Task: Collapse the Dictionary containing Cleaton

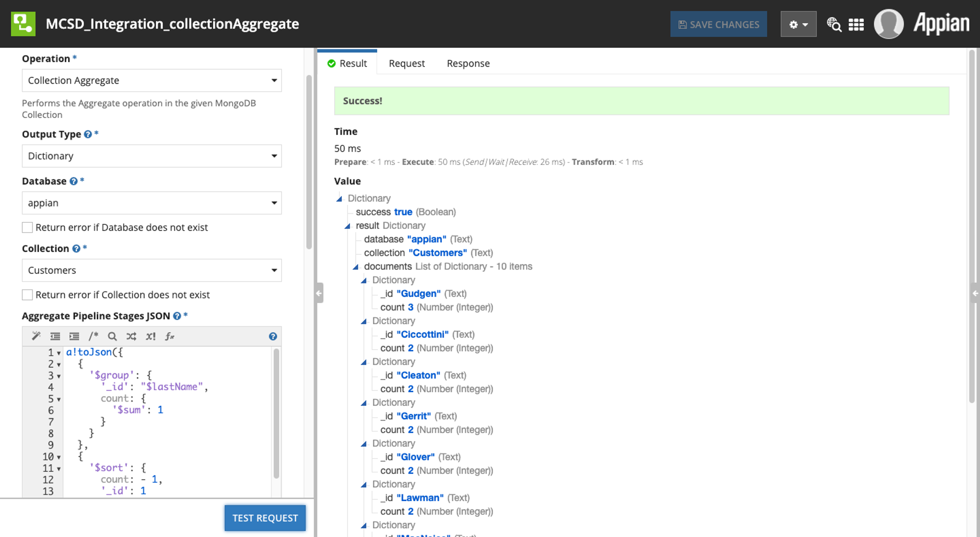Action: 363,362
